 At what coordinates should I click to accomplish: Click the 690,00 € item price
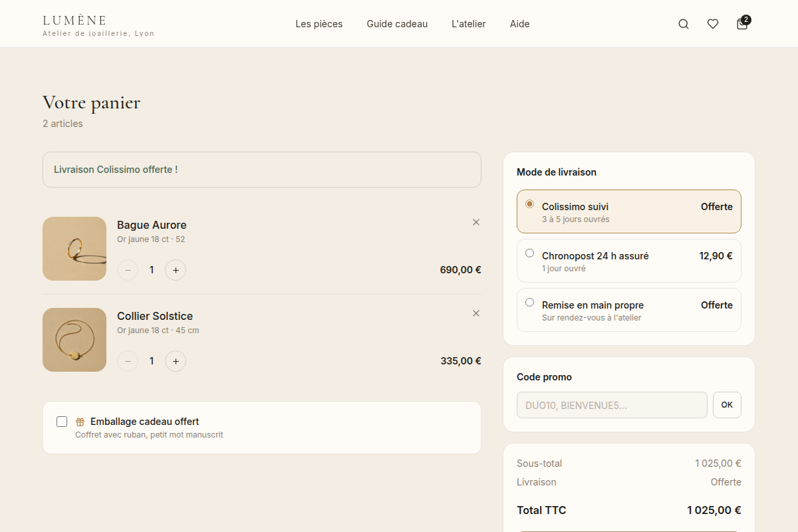coord(460,270)
